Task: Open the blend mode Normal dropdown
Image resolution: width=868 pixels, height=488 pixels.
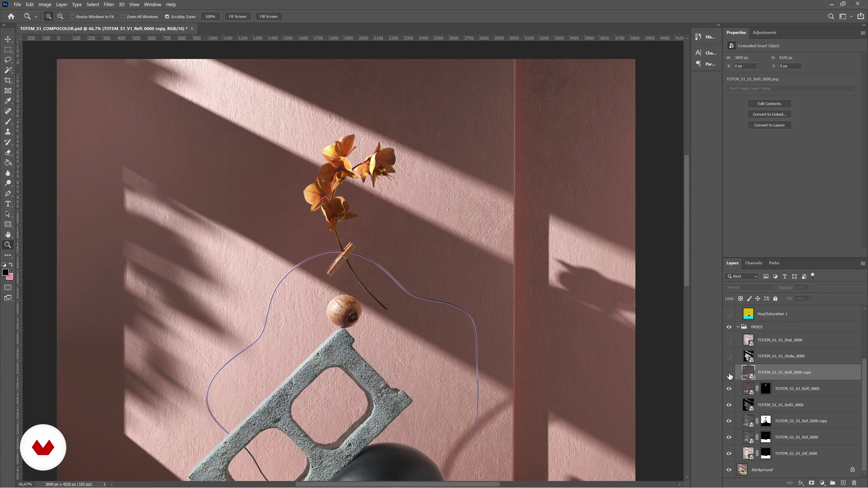Action: click(750, 288)
